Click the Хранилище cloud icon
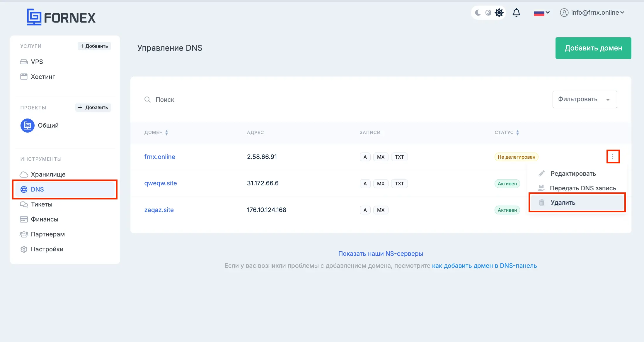The image size is (644, 342). point(24,175)
